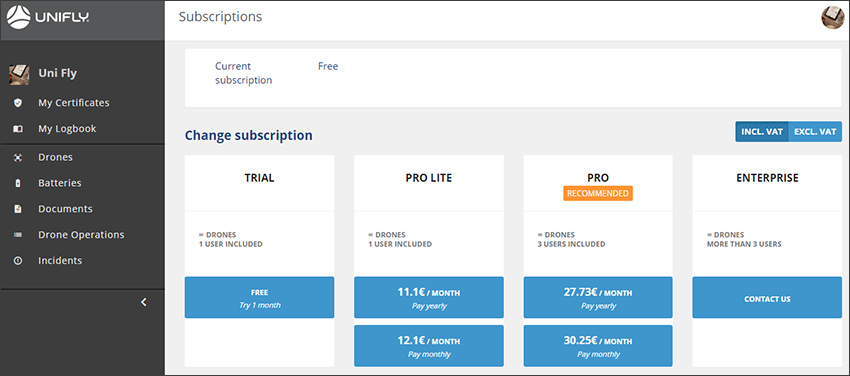This screenshot has width=850, height=376.
Task: Open the Documents section
Action: pos(65,209)
